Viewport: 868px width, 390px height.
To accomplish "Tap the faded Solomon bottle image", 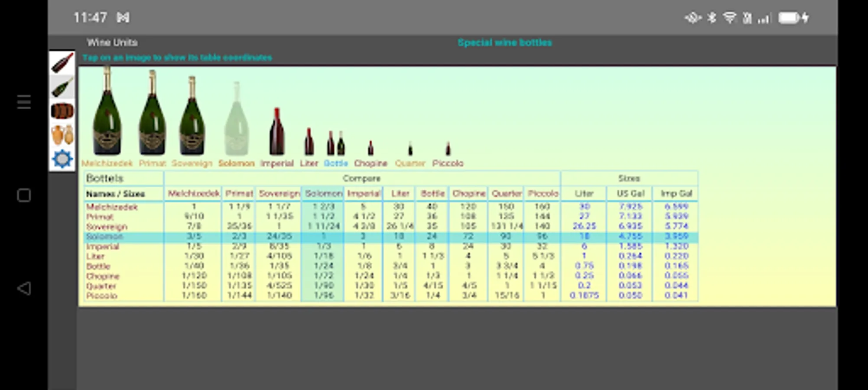I will (237, 118).
